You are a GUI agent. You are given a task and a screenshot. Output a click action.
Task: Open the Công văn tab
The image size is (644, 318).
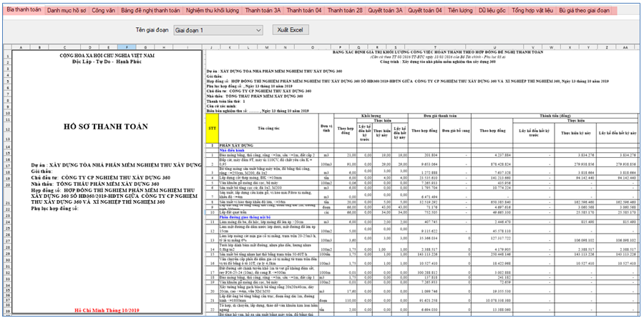click(104, 11)
